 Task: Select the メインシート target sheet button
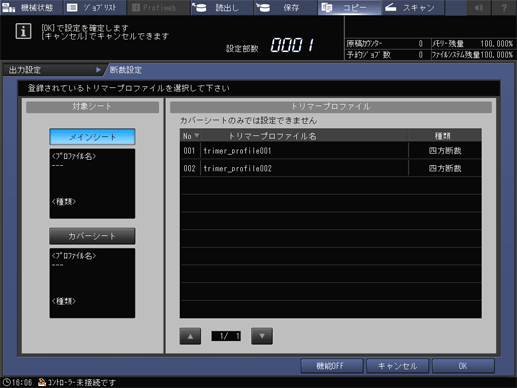pyautogui.click(x=92, y=137)
